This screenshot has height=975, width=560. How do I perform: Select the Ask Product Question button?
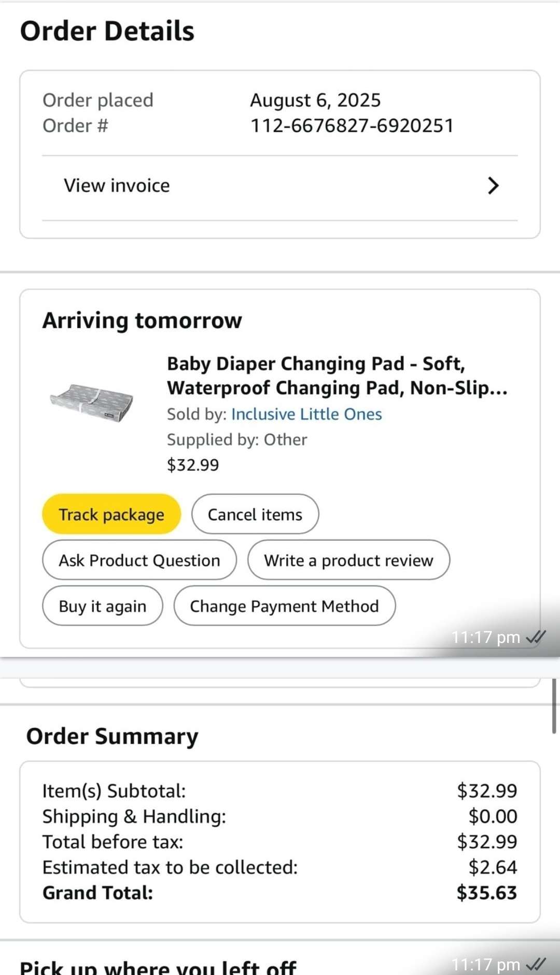(139, 560)
